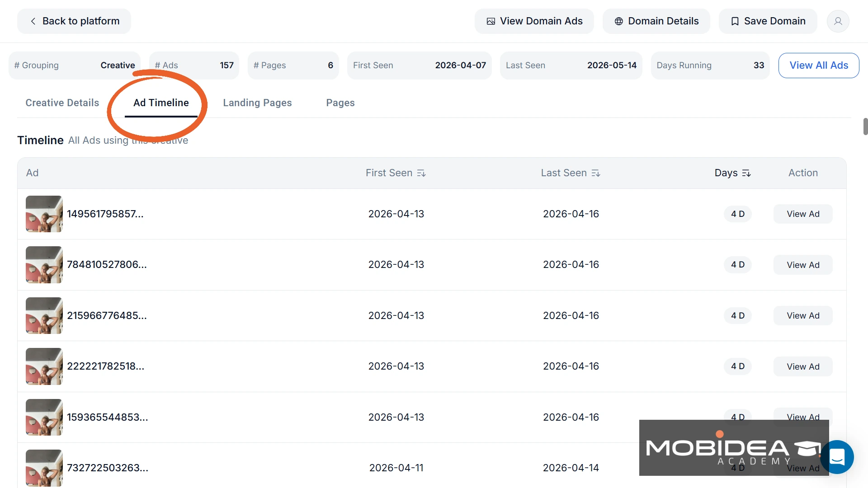
Task: Sort by First Seen column icon
Action: tap(421, 173)
